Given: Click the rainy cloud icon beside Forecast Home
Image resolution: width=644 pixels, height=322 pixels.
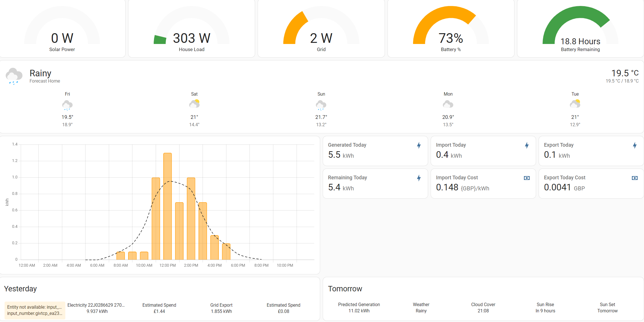Looking at the screenshot, I should click(14, 76).
